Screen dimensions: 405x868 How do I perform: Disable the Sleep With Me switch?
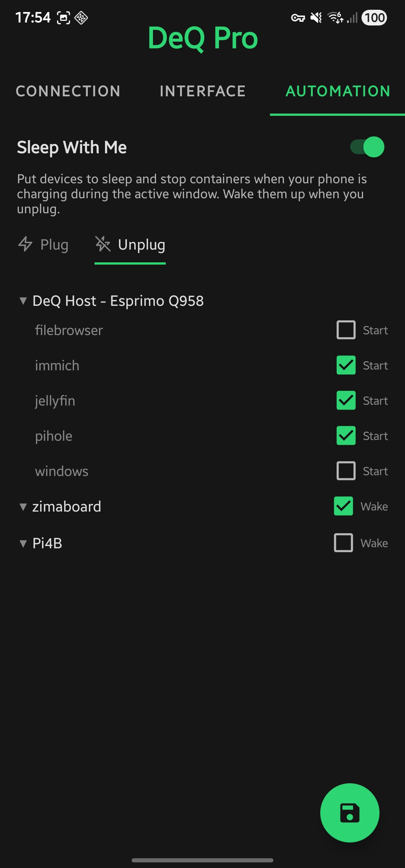click(x=367, y=147)
